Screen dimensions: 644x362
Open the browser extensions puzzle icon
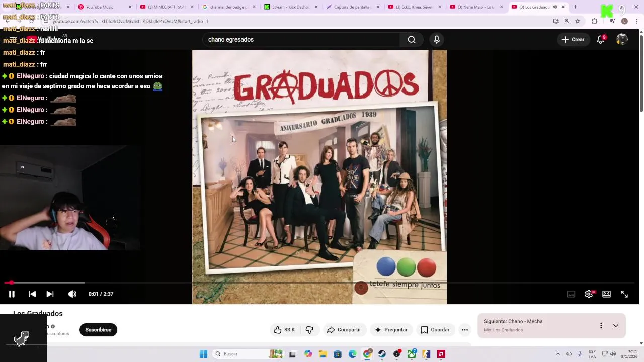click(x=595, y=21)
